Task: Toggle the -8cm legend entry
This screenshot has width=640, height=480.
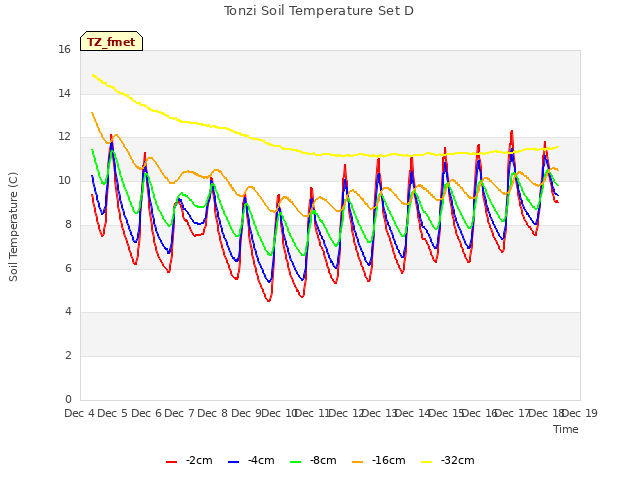Action: tap(313, 461)
